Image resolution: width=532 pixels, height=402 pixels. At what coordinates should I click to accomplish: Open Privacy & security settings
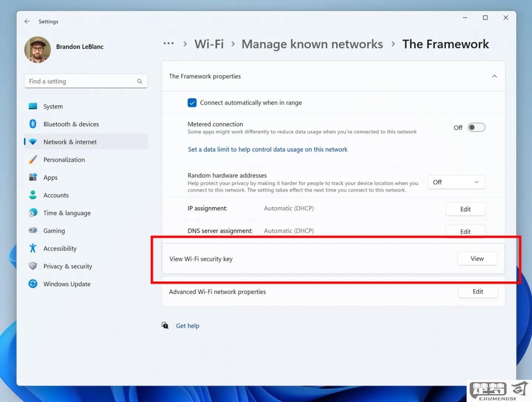tap(86, 266)
